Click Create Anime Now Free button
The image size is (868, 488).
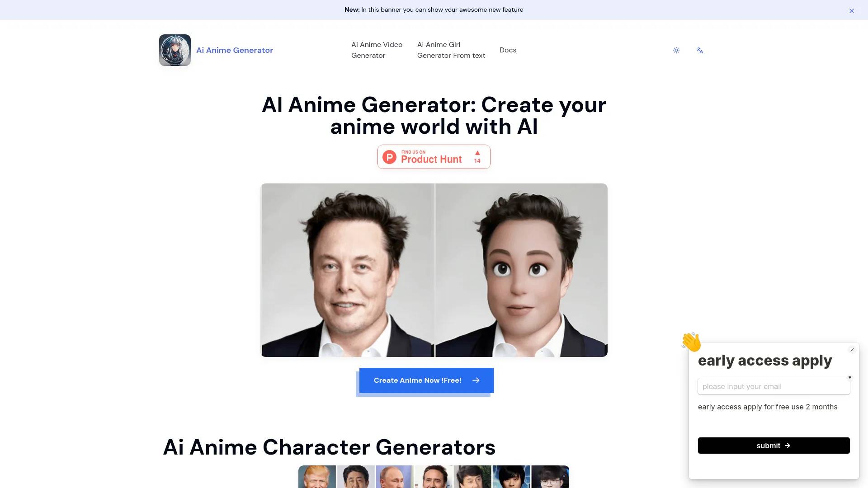click(426, 380)
